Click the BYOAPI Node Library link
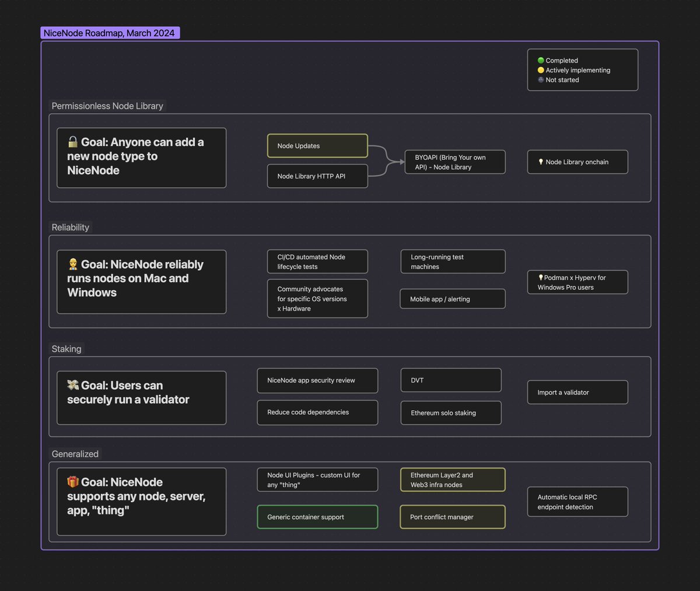The height and width of the screenshot is (591, 700). point(454,162)
